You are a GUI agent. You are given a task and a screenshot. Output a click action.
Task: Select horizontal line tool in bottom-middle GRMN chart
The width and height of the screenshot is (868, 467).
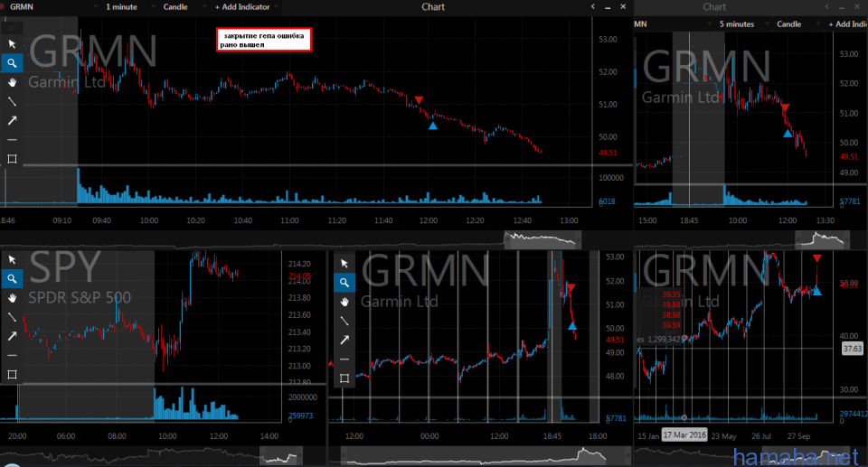point(344,360)
